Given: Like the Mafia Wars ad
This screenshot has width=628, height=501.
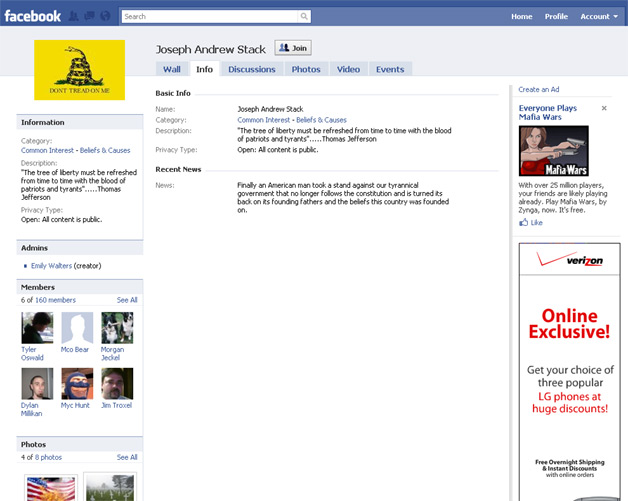Looking at the screenshot, I should [x=531, y=223].
